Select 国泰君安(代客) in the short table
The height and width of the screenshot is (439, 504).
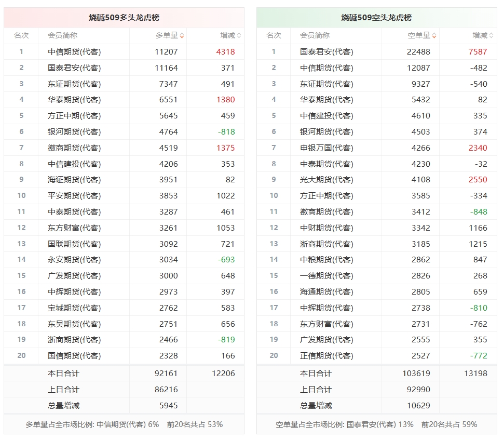326,52
